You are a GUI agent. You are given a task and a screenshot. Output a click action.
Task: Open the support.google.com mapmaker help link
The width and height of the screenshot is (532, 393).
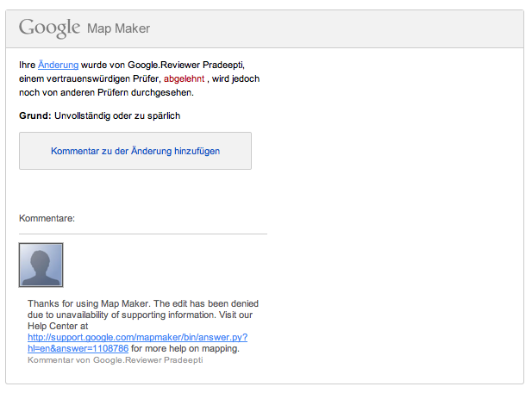(x=137, y=343)
